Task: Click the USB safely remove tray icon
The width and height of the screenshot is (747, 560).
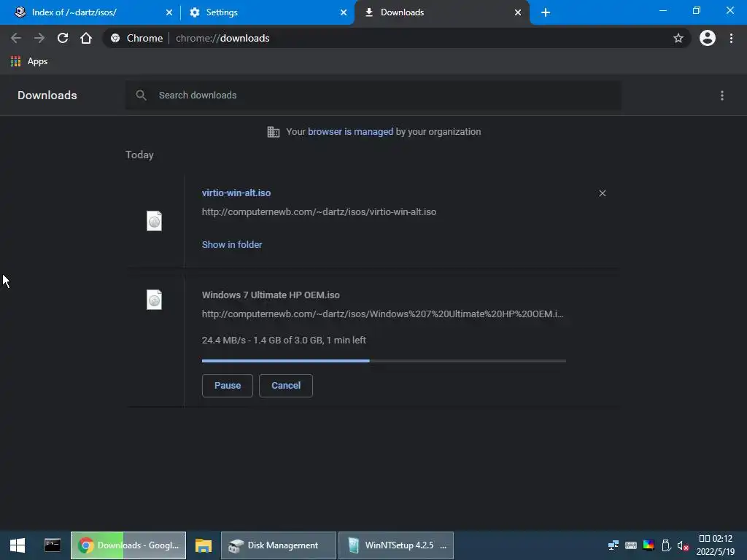Action: click(x=666, y=545)
